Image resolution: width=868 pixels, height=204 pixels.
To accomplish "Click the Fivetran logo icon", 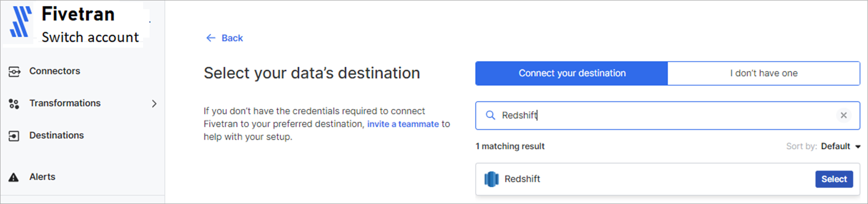I will [x=20, y=22].
